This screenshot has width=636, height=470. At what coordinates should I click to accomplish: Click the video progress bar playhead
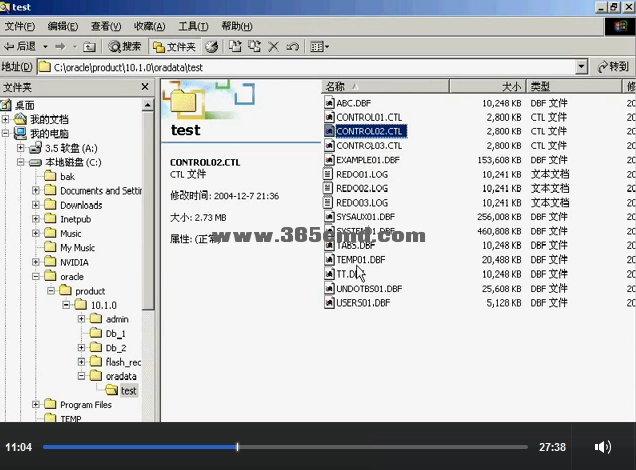click(237, 447)
